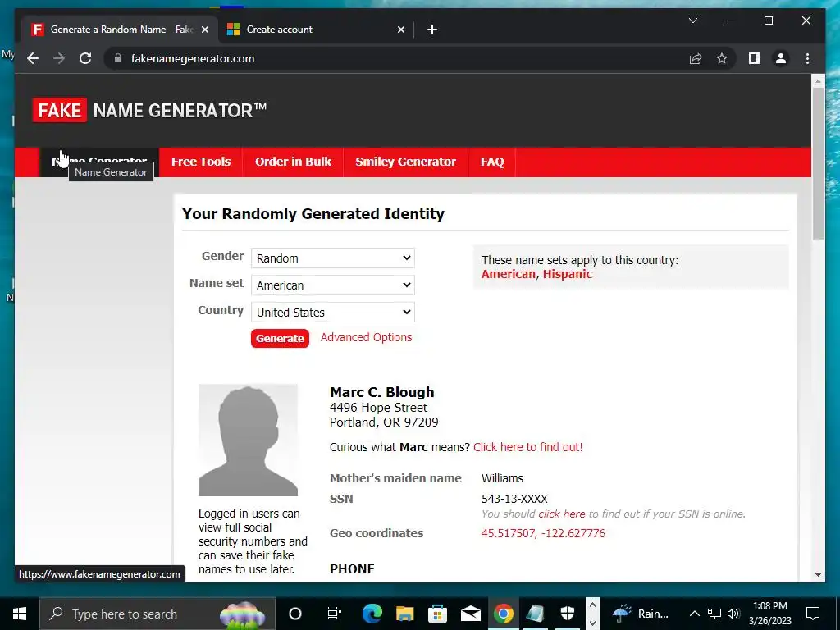Open a new tab with the plus icon

pos(431,30)
